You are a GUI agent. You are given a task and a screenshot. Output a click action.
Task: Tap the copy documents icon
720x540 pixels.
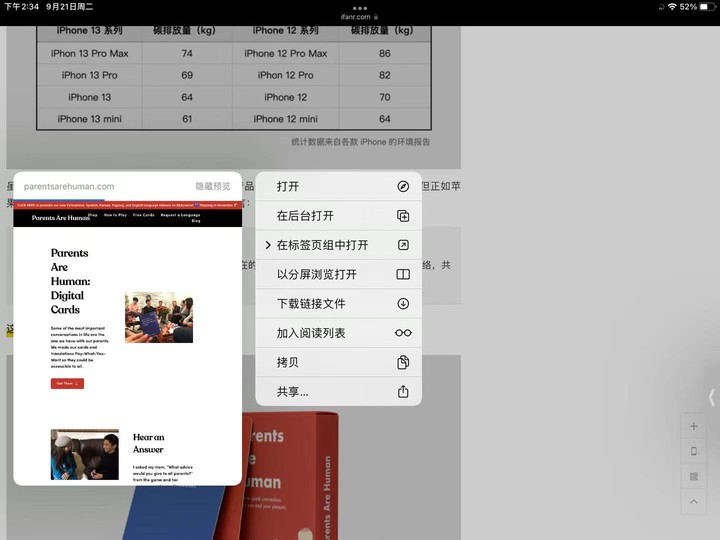(403, 362)
